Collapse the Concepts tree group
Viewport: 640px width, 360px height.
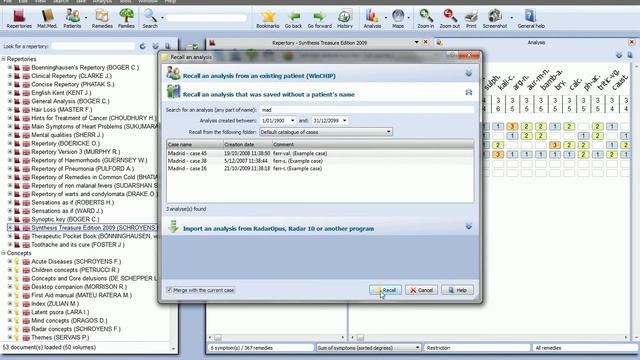tap(3, 253)
